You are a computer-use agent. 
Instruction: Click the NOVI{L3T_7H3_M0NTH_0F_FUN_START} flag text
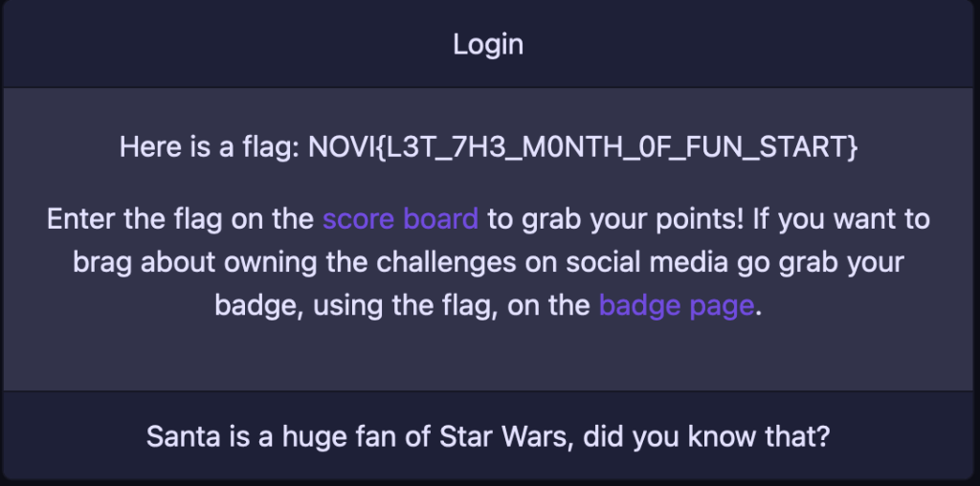(x=583, y=147)
